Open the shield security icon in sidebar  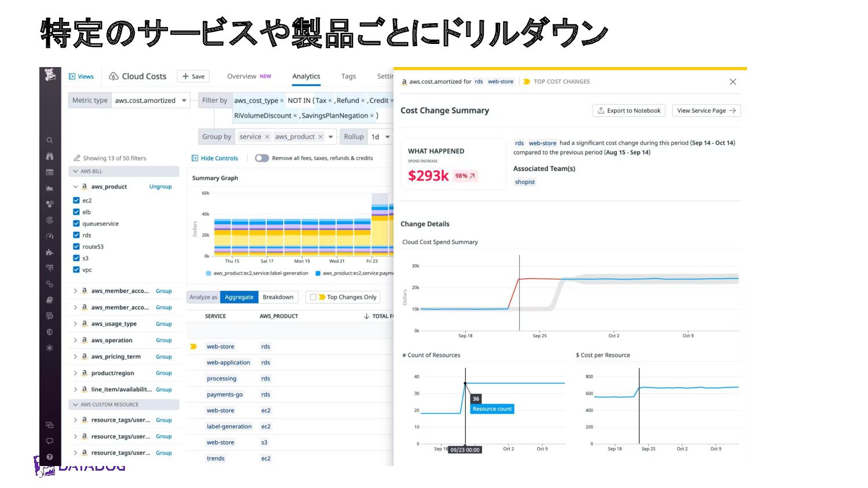click(50, 332)
